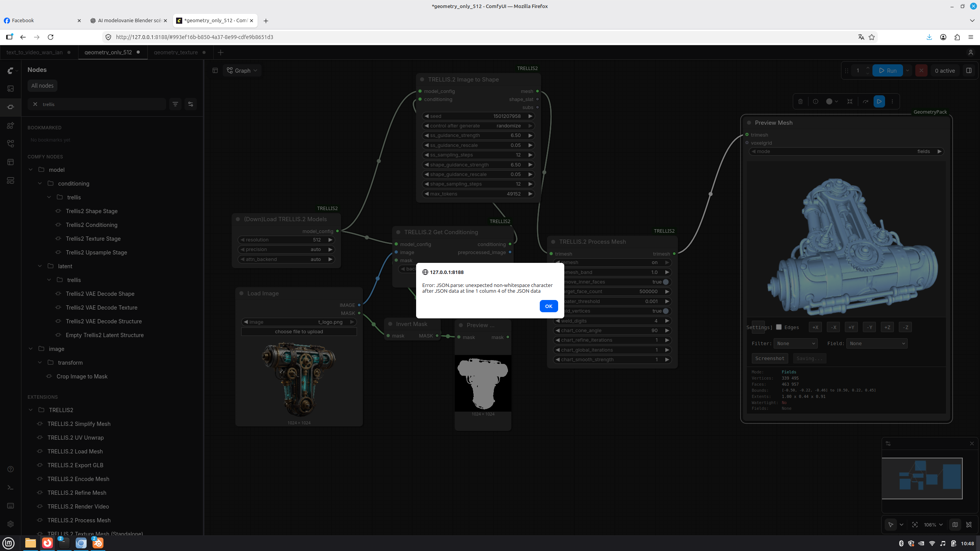980x551 pixels.
Task: Dismiss the JSON error with OK
Action: [x=549, y=306]
